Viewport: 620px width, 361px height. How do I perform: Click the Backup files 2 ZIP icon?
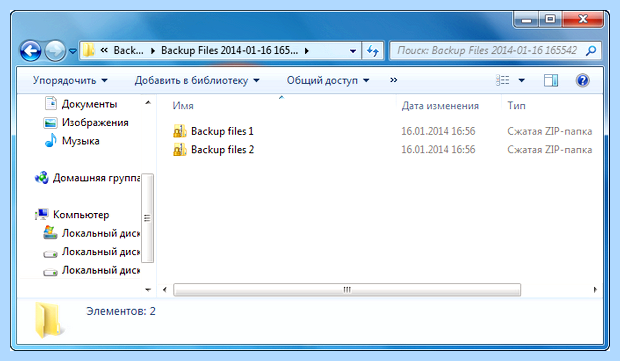pyautogui.click(x=180, y=149)
